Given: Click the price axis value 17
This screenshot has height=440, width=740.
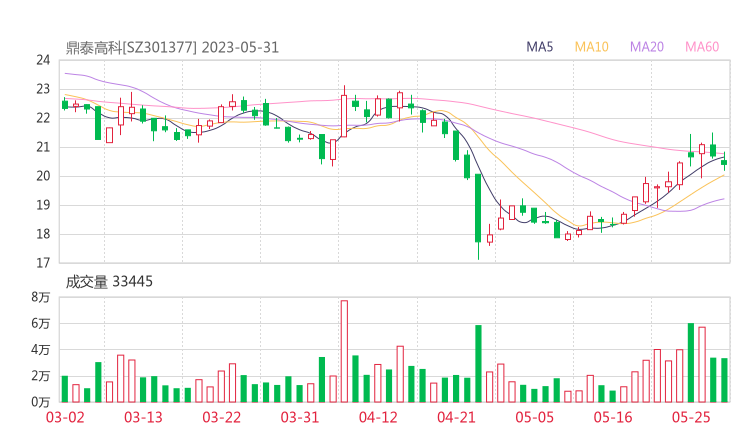Looking at the screenshot, I should pyautogui.click(x=43, y=263).
